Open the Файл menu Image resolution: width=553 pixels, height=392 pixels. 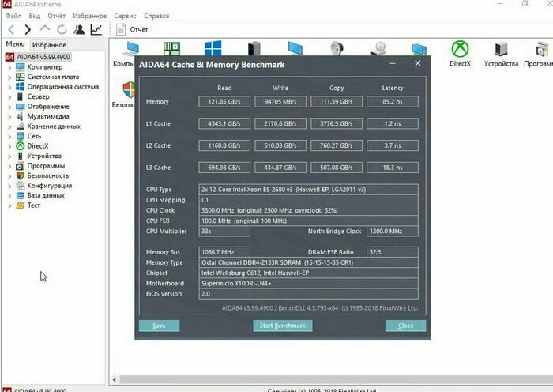click(13, 16)
